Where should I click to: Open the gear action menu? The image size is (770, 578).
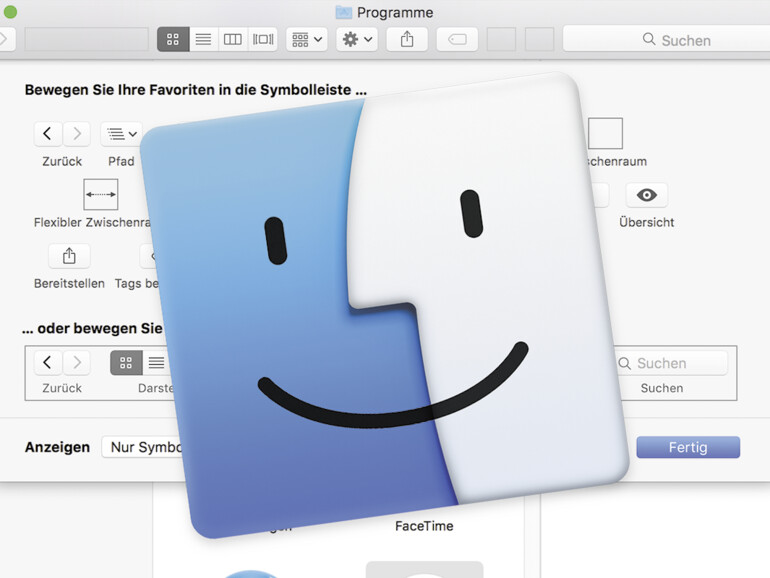point(356,39)
